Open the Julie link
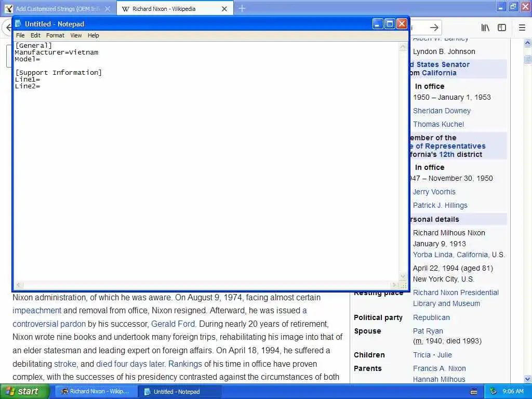 coord(445,355)
